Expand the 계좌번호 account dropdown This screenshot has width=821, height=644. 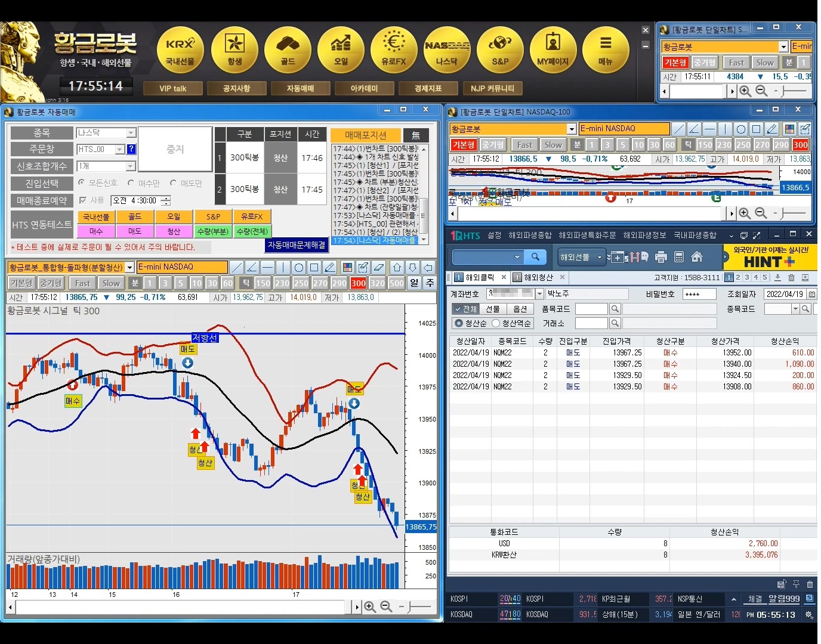[539, 294]
